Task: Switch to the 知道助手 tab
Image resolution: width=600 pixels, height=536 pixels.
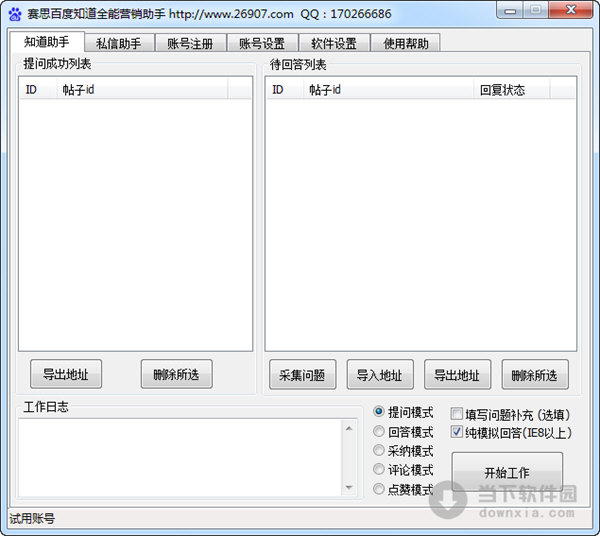Action: pos(47,42)
